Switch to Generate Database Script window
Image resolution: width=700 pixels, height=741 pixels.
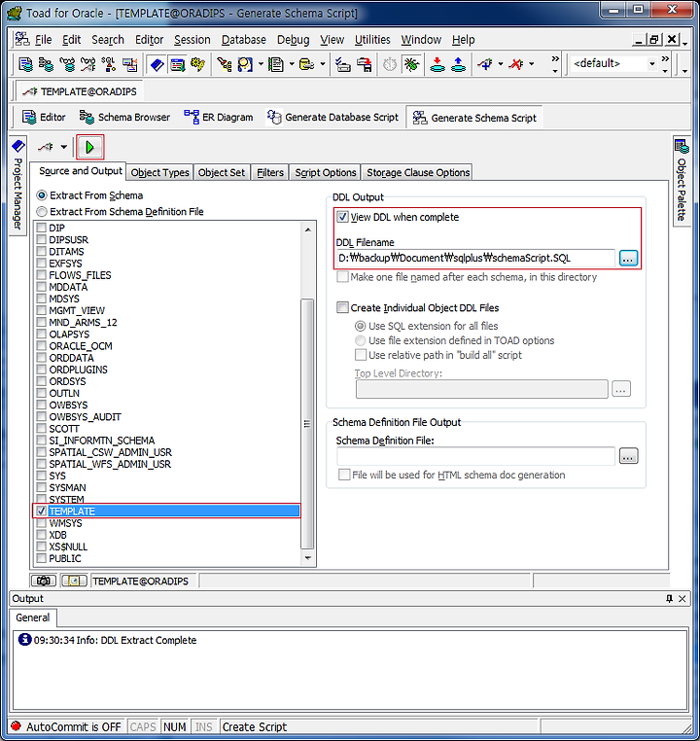coord(333,118)
